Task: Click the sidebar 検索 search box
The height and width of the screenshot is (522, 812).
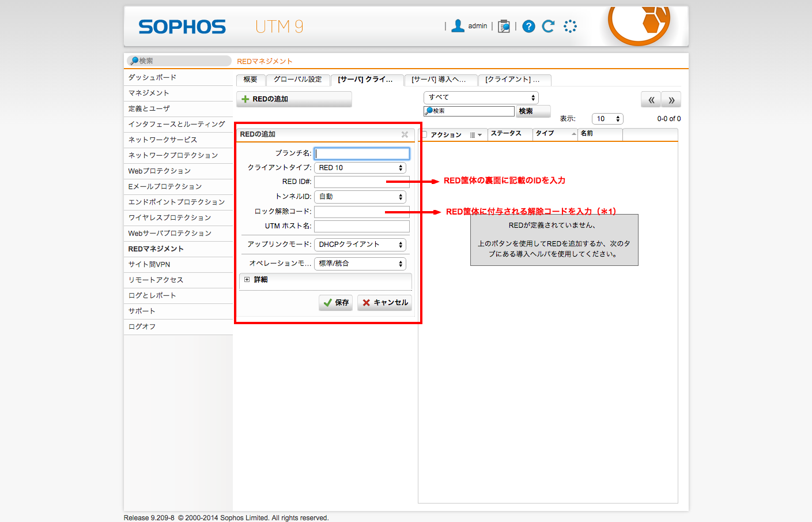Action: tap(179, 61)
